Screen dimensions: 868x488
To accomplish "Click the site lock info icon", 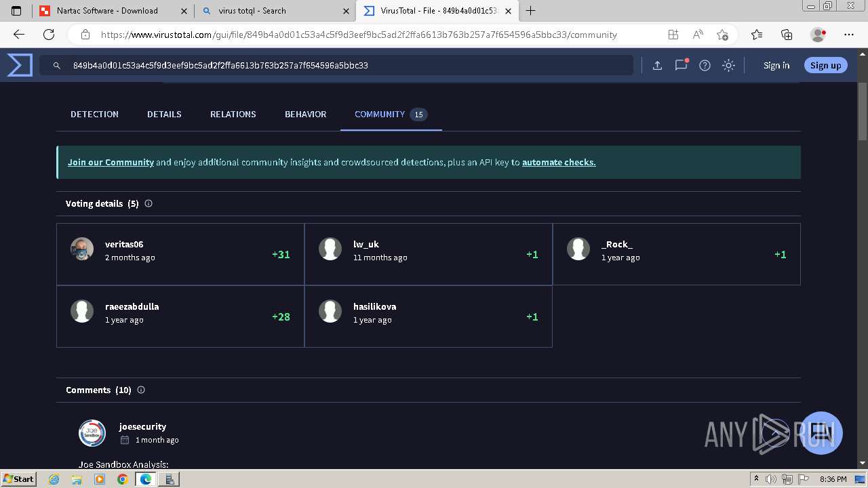I will (x=85, y=35).
